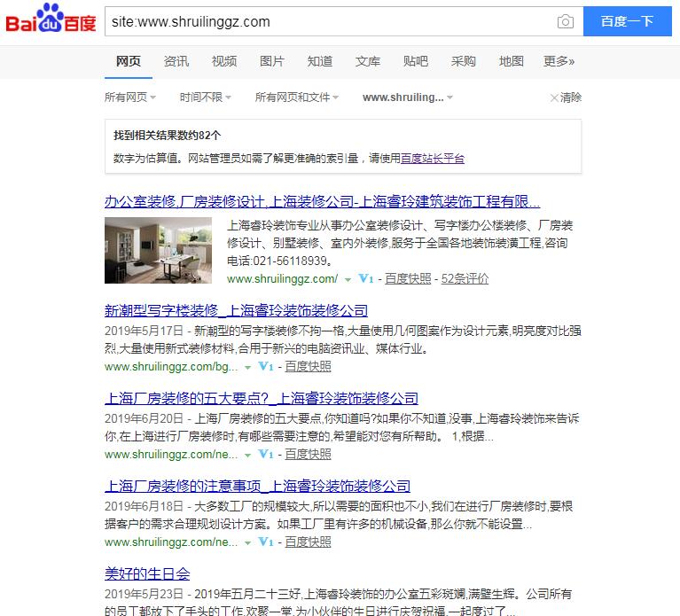Click URL under 五大要点 result
The width and height of the screenshot is (680, 616).
(x=171, y=455)
